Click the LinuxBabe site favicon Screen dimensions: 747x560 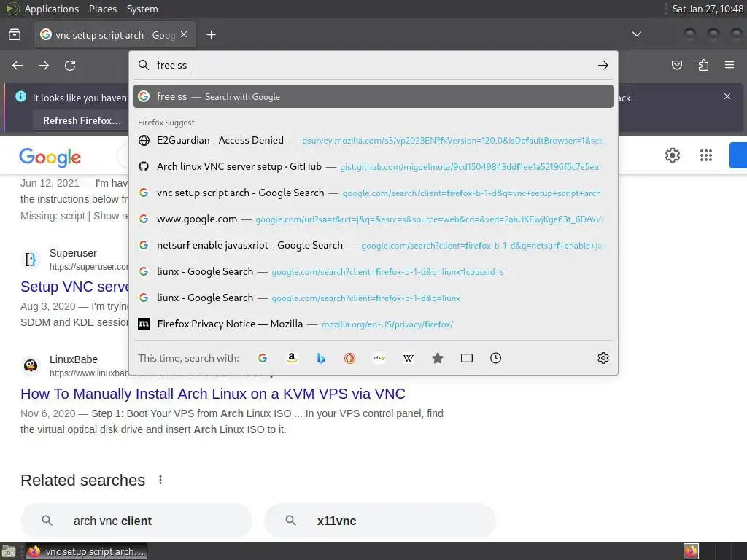coord(31,365)
